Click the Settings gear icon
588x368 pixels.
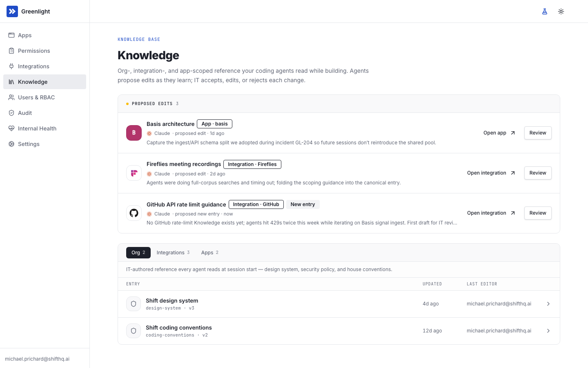click(x=11, y=144)
